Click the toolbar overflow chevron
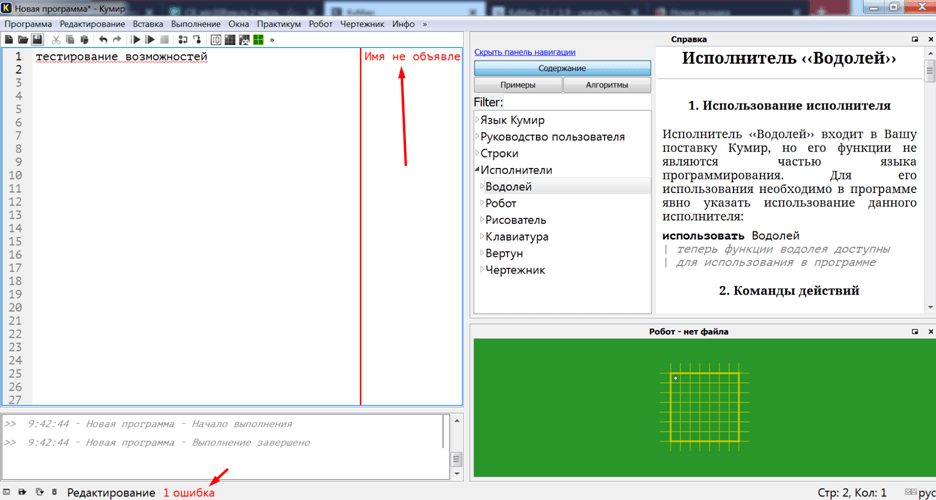936x500 pixels. [x=272, y=40]
